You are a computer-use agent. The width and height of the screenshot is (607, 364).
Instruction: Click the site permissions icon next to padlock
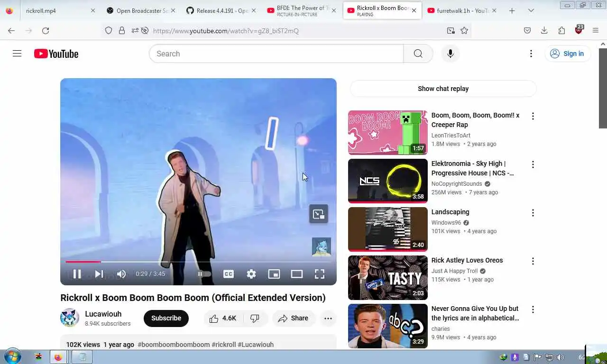(x=135, y=30)
